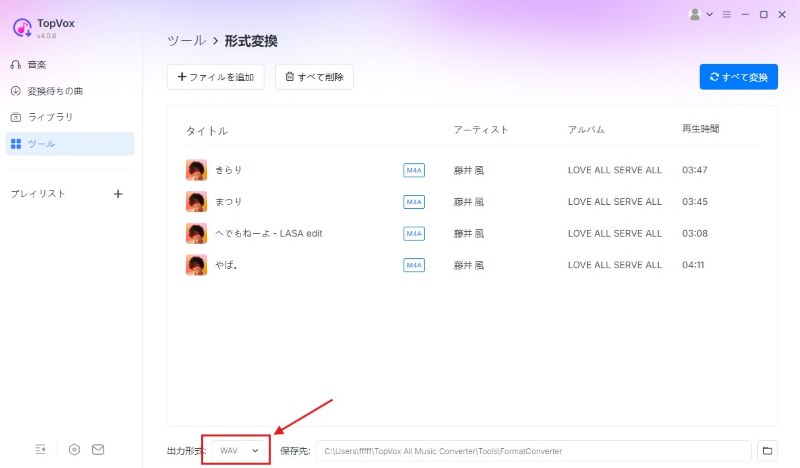Click すべて削除 button
800x468 pixels.
(314, 77)
